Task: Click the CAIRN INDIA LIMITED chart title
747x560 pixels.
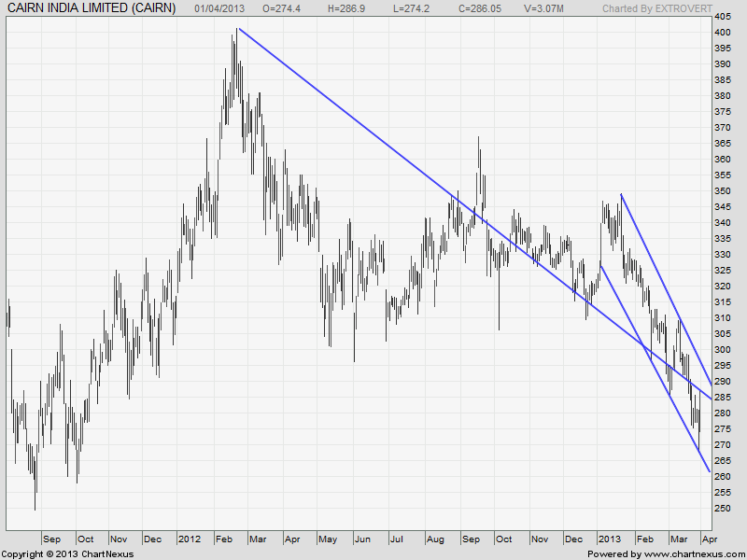Action: pyautogui.click(x=91, y=8)
